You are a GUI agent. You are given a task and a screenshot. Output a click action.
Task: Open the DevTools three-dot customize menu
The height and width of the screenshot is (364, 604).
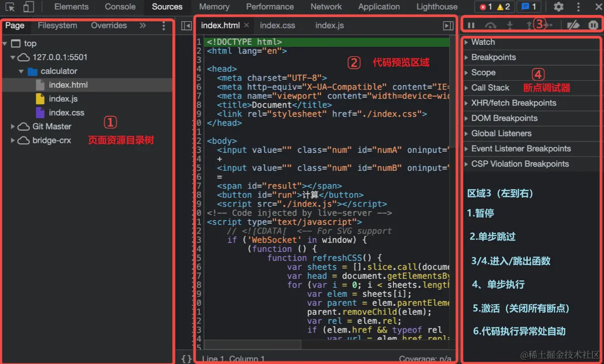pos(578,7)
